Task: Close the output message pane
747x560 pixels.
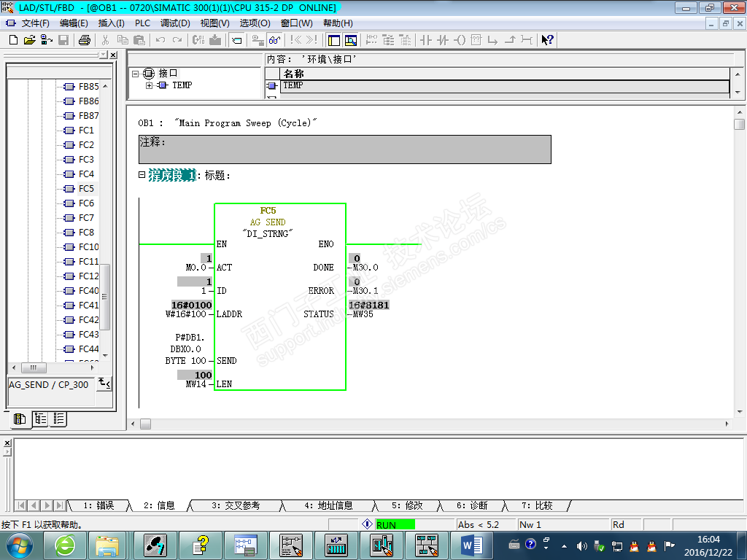Action: [x=7, y=443]
